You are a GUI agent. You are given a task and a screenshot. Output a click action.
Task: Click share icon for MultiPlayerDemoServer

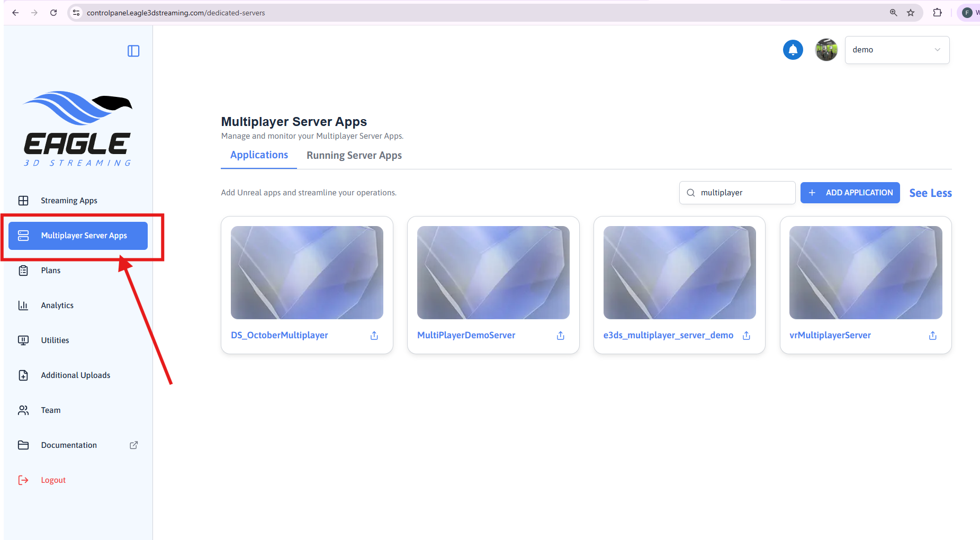[x=561, y=336]
